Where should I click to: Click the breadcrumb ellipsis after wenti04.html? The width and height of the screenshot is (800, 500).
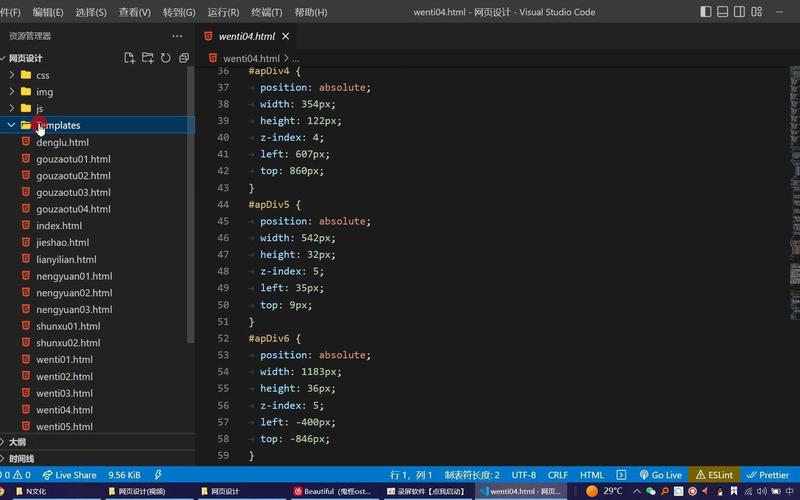click(x=296, y=59)
